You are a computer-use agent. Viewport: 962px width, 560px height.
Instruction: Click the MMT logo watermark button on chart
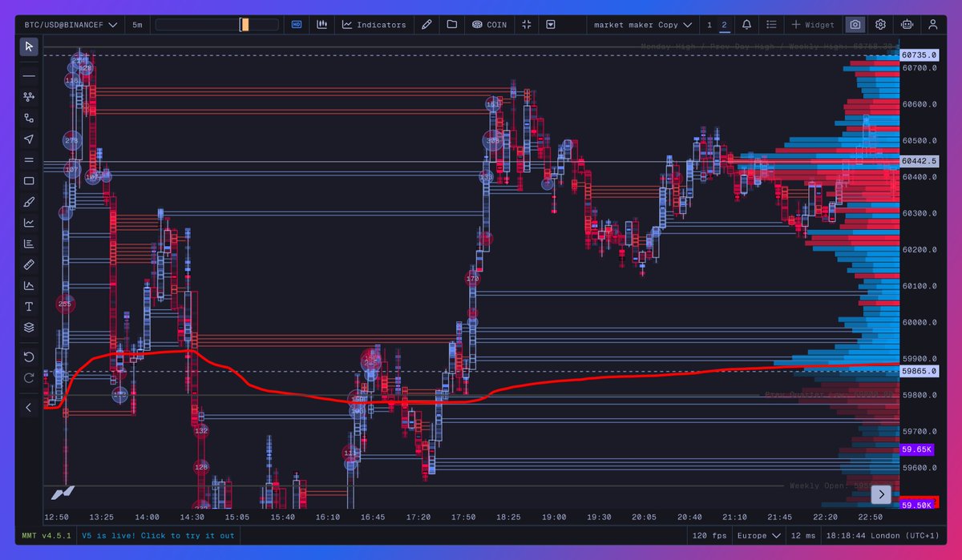[x=63, y=493]
